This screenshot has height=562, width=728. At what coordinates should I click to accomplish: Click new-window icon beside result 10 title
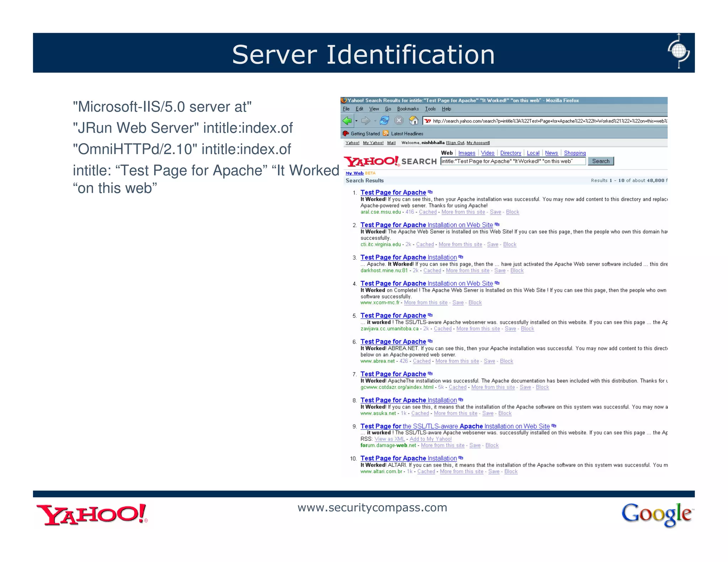coord(461,458)
